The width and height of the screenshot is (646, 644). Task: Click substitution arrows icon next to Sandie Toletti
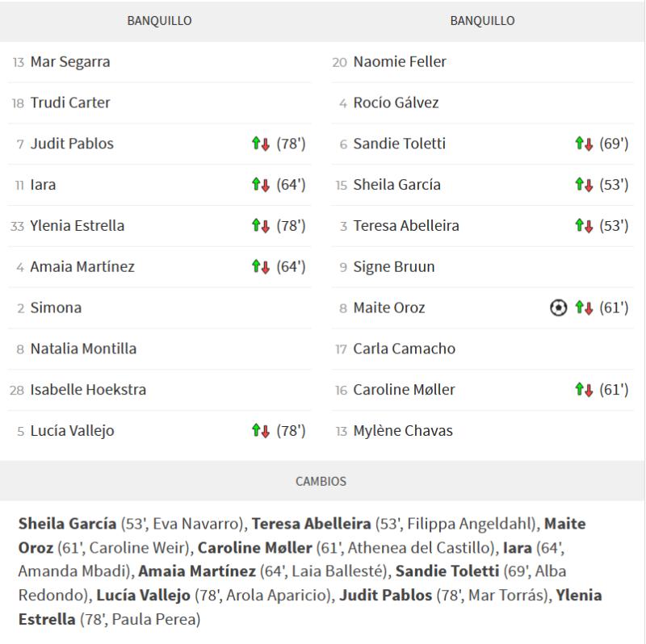point(583,144)
